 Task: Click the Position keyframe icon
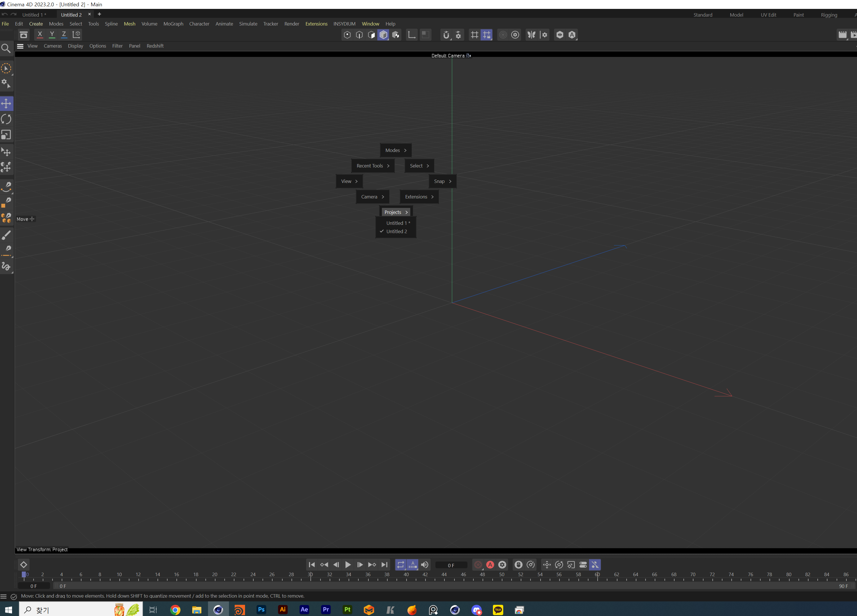tap(547, 565)
